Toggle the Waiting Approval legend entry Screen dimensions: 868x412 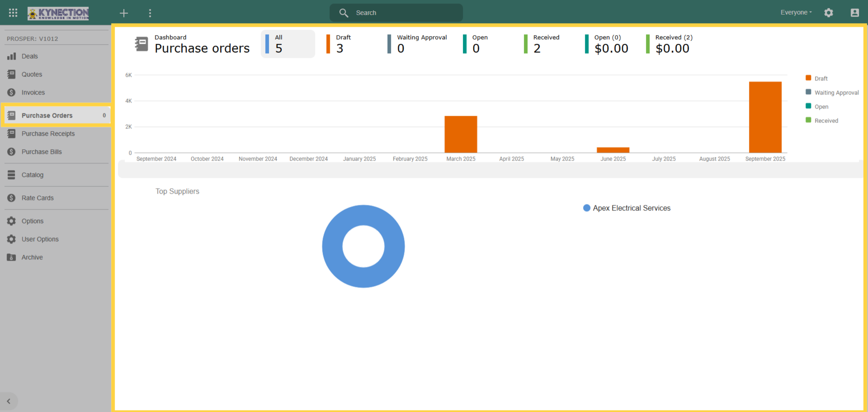point(832,92)
